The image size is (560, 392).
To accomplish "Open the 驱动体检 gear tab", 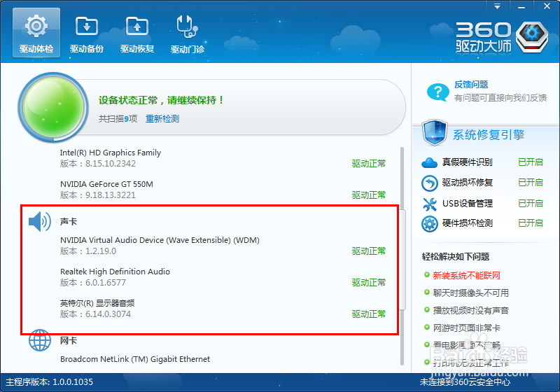I will tap(36, 32).
